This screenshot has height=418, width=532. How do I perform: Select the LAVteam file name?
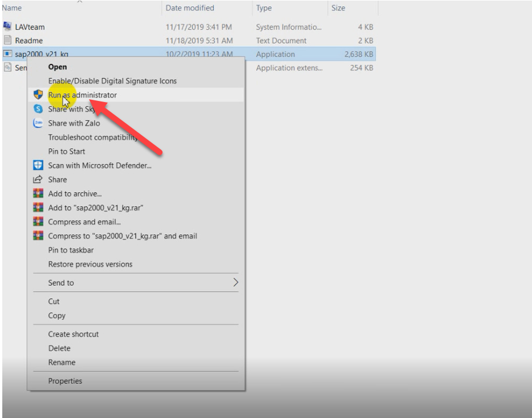[x=30, y=27]
